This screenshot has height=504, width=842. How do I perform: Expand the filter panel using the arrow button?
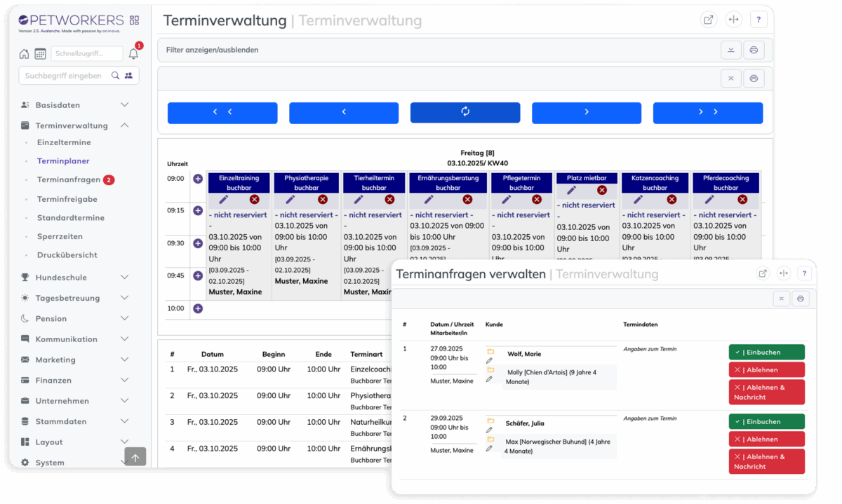(x=731, y=50)
